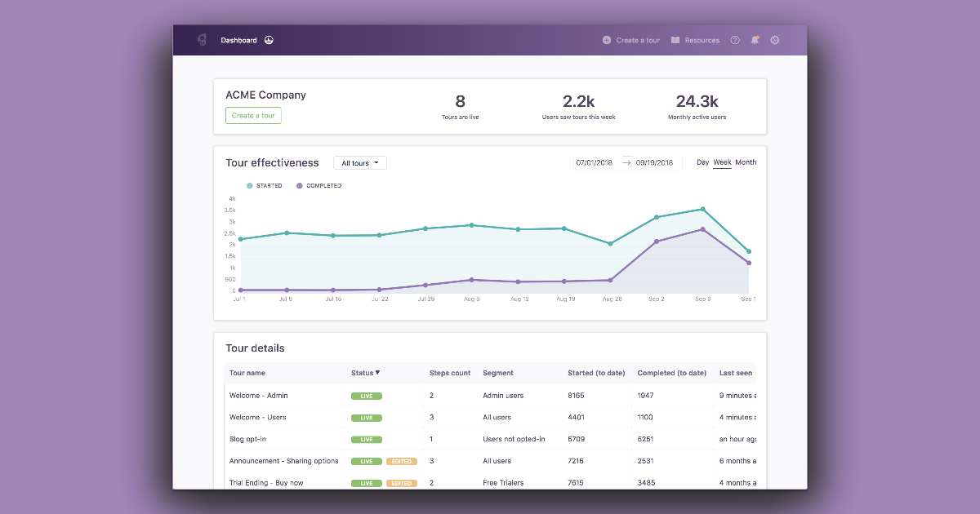
Task: Open notifications bell icon
Action: point(755,40)
